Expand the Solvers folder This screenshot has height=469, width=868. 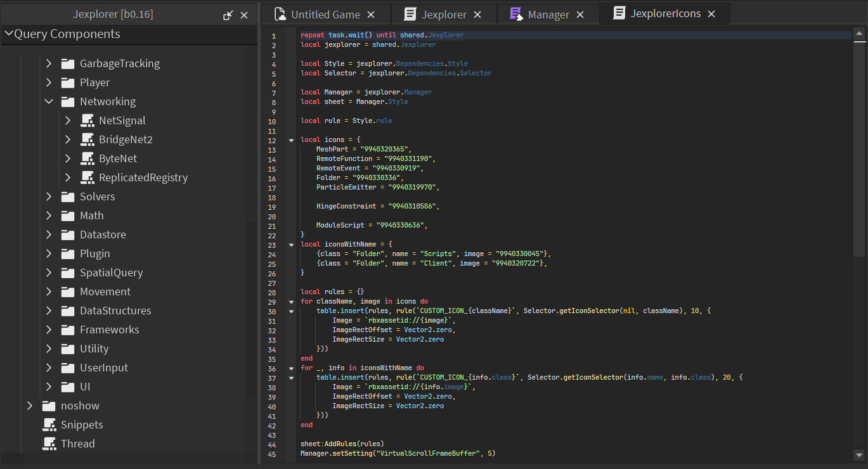click(x=49, y=196)
